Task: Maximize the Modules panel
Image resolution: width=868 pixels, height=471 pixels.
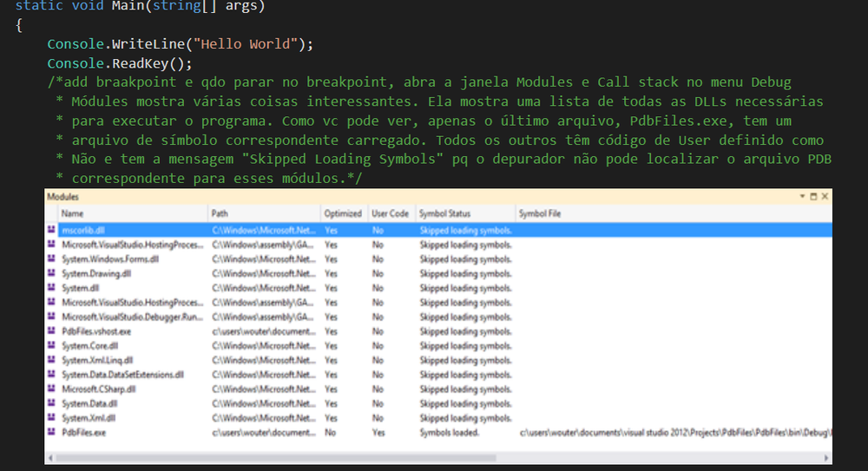Action: (813, 198)
